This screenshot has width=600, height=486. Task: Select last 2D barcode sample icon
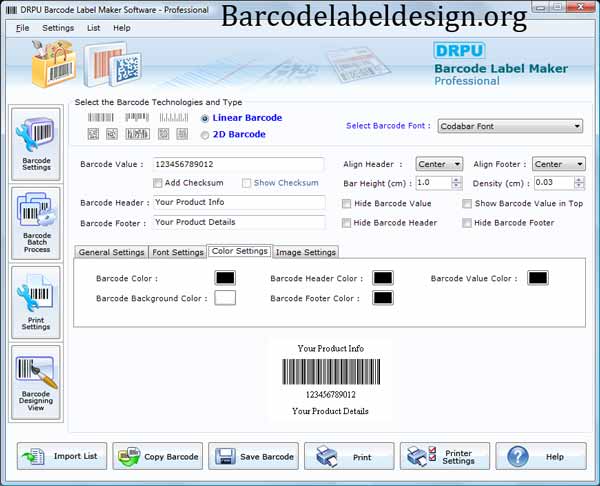pos(182,134)
